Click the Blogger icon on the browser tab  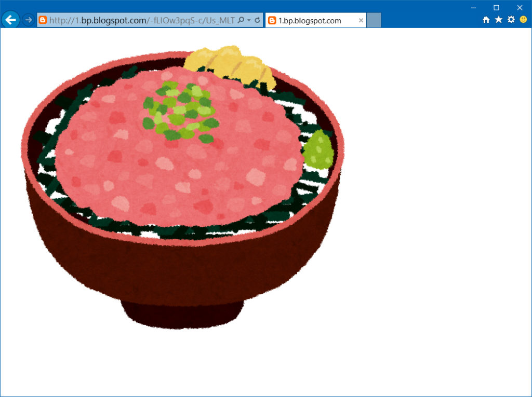click(x=272, y=20)
